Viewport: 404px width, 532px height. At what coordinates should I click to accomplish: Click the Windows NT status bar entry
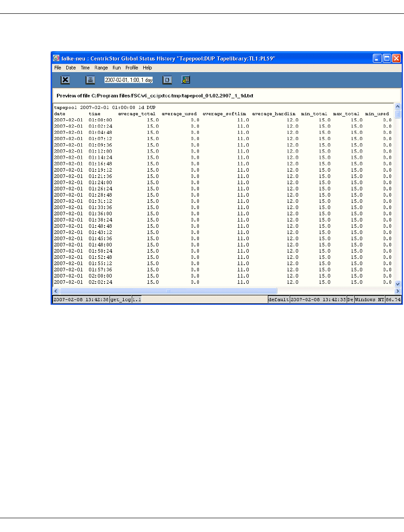click(x=369, y=300)
